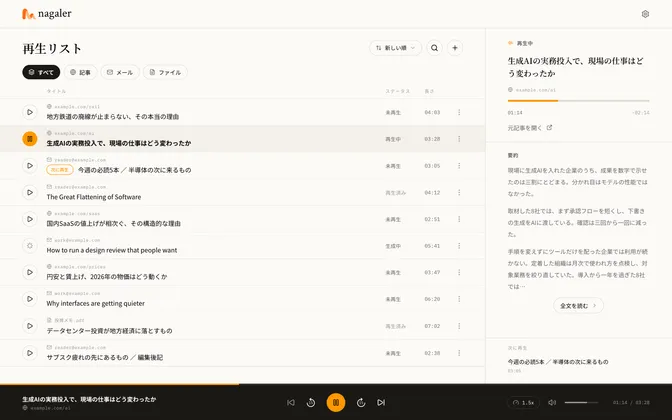Image resolution: width=672 pixels, height=420 pixels.
Task: Click duration 06:20 for Why interfaces row
Action: point(432,299)
